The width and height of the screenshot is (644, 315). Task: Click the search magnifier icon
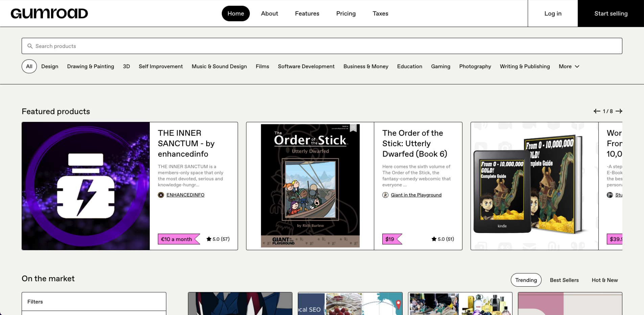[30, 46]
